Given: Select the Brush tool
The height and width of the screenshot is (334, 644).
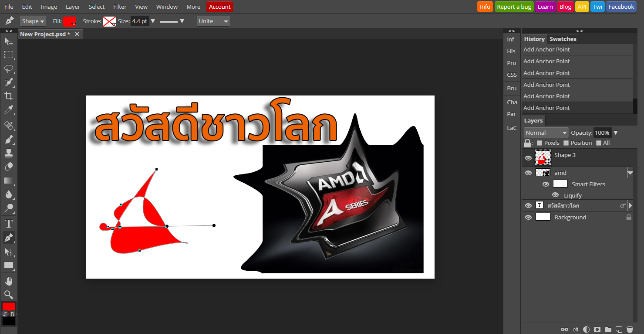Looking at the screenshot, I should pyautogui.click(x=9, y=140).
